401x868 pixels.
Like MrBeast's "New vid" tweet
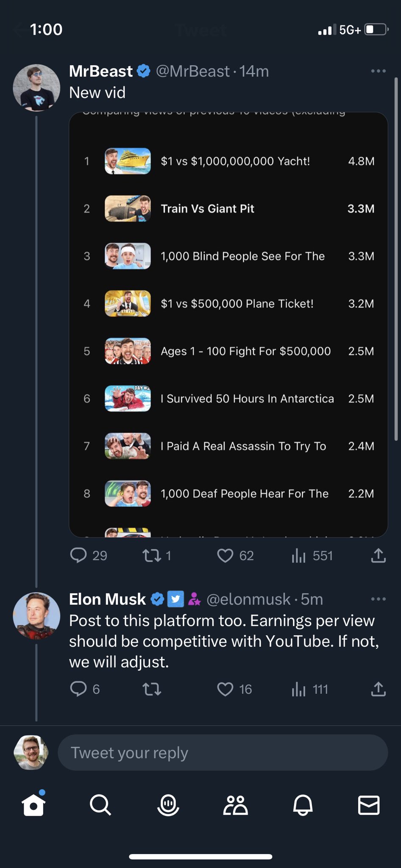pos(225,556)
